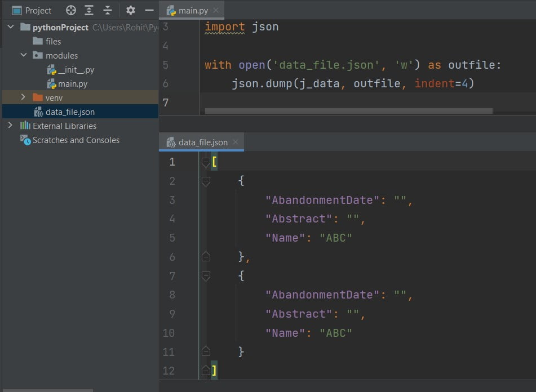Collapse the modules folder
This screenshot has height=392, width=536.
pos(23,55)
